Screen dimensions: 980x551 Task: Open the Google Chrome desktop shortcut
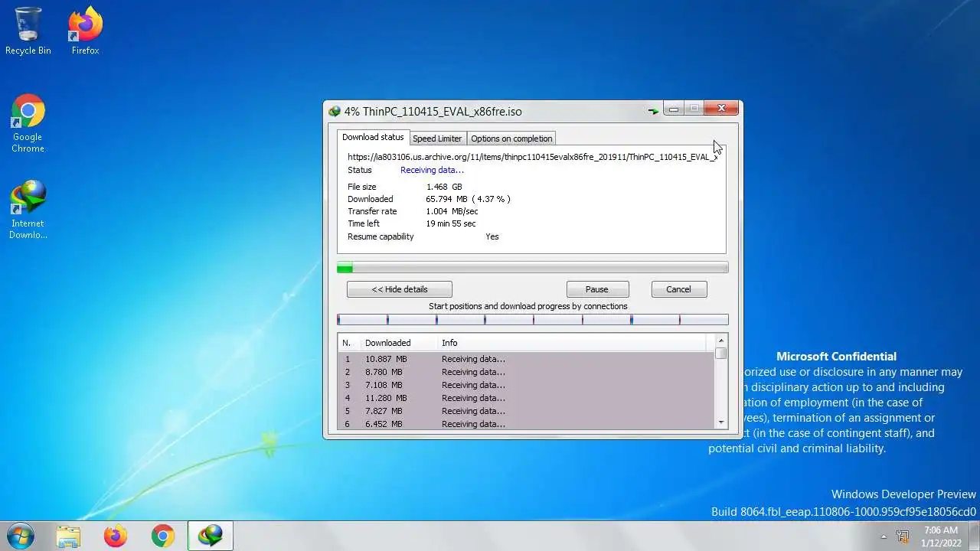tap(28, 123)
